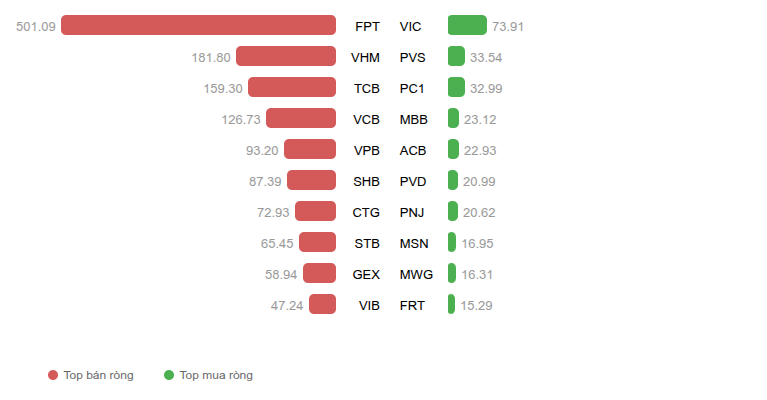Select the FPT red bar

click(198, 25)
